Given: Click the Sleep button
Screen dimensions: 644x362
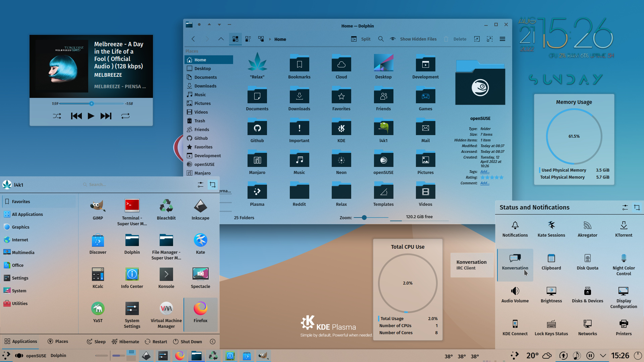Looking at the screenshot, I should [x=96, y=342].
